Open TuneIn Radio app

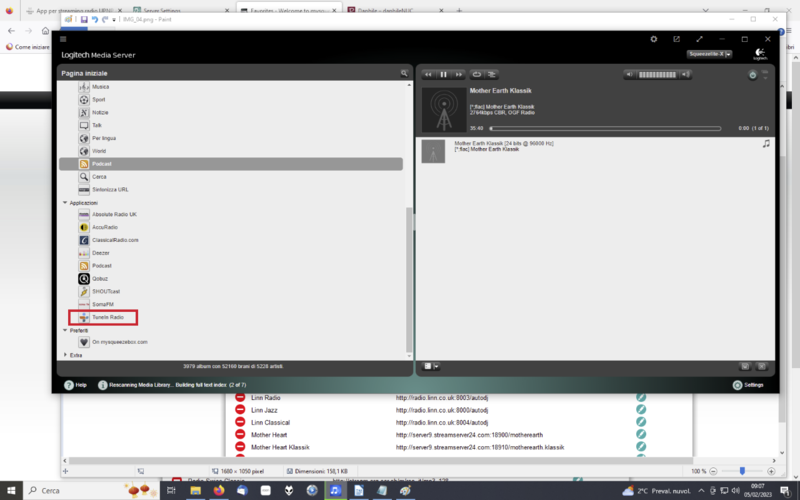(108, 317)
